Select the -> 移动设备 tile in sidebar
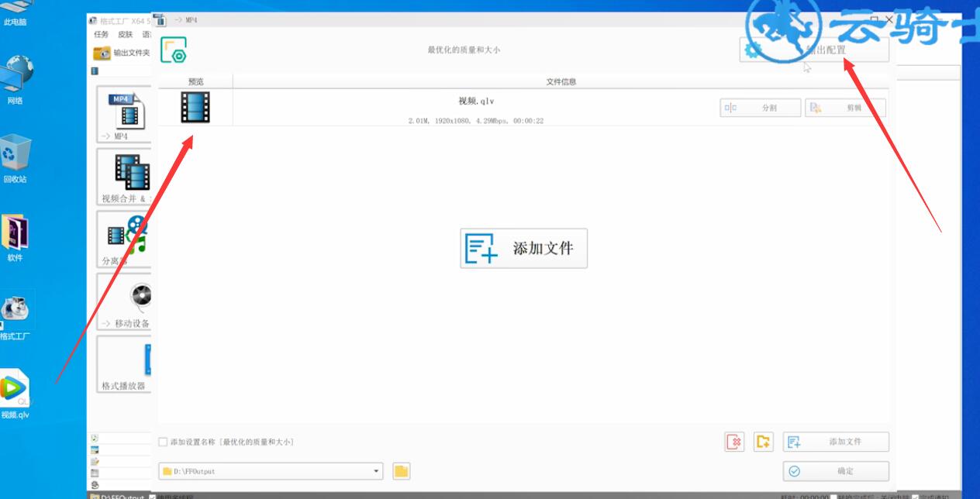Screen dimensions: 980x499 124,301
